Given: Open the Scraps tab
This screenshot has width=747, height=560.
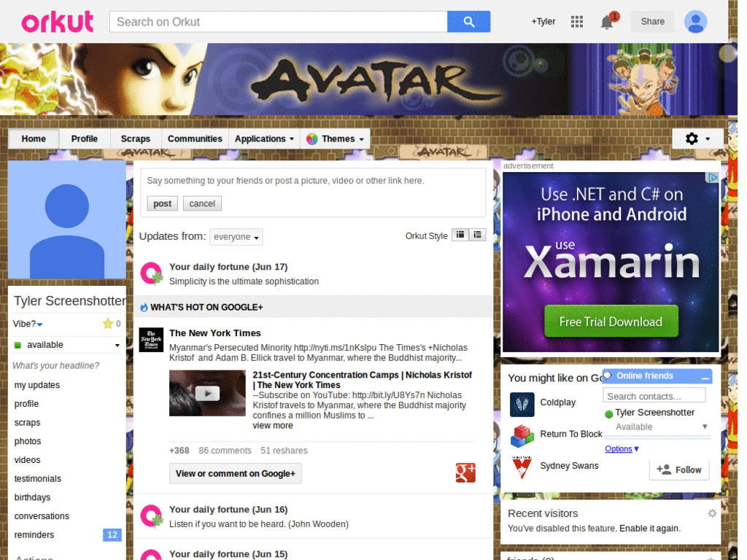Looking at the screenshot, I should click(x=135, y=139).
